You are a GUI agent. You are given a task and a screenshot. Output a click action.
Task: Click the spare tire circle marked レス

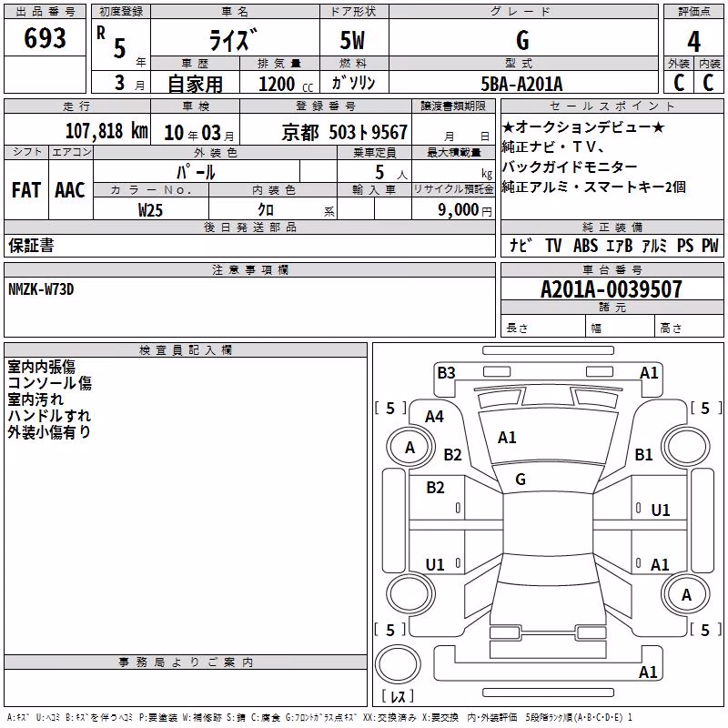coord(398,663)
